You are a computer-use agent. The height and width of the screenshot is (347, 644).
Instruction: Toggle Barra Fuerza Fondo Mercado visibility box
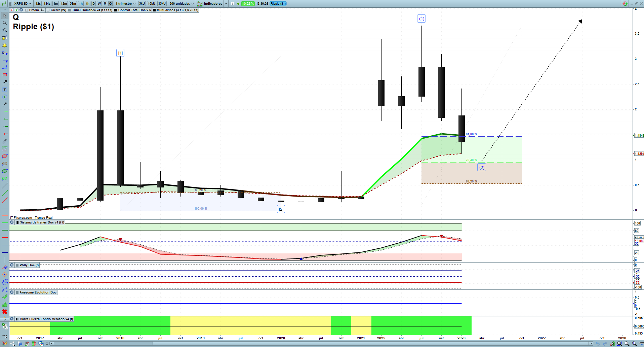[17, 319]
